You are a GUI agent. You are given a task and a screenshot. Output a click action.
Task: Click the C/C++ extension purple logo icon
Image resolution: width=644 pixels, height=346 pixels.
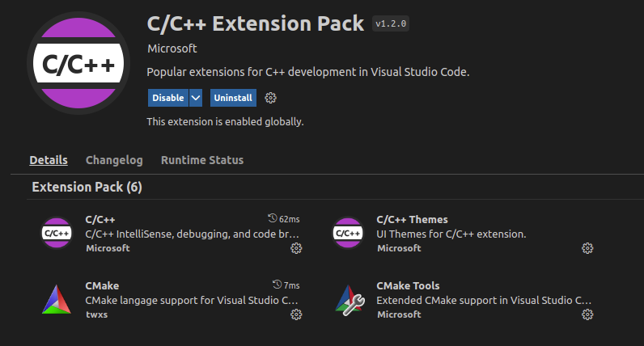click(57, 233)
